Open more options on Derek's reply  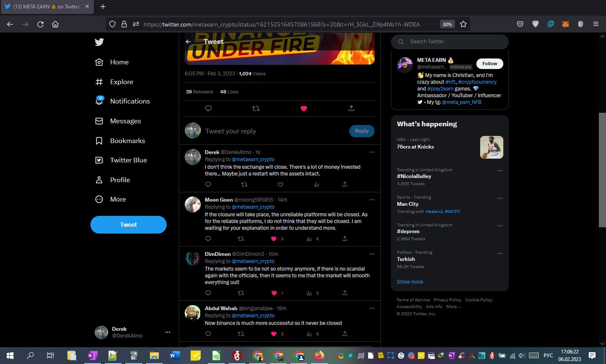tap(372, 152)
